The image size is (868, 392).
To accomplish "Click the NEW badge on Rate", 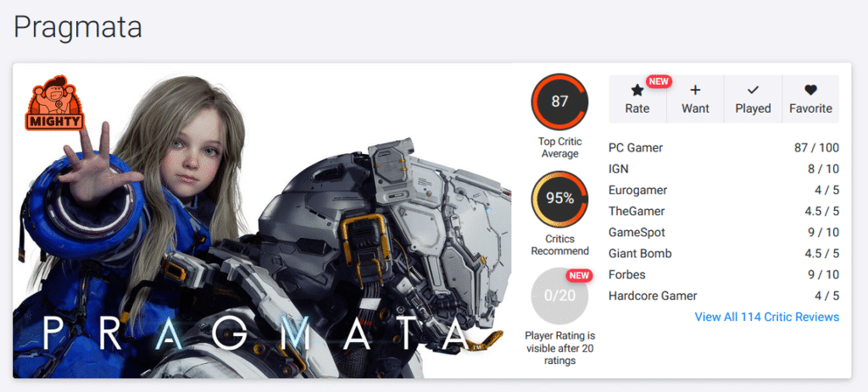I will coord(659,81).
